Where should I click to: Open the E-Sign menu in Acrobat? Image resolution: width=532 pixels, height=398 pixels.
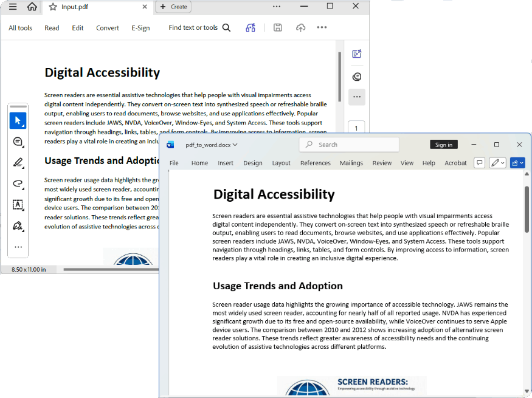click(x=140, y=28)
